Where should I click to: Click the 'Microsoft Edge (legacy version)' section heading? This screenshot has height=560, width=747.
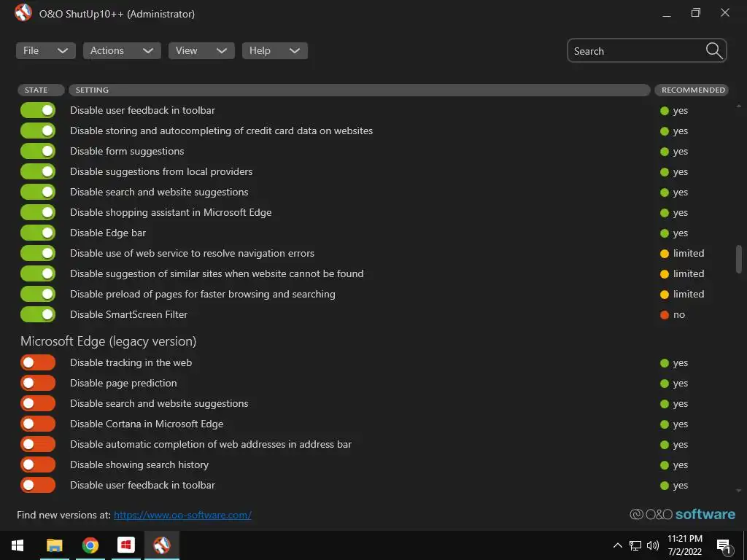108,341
